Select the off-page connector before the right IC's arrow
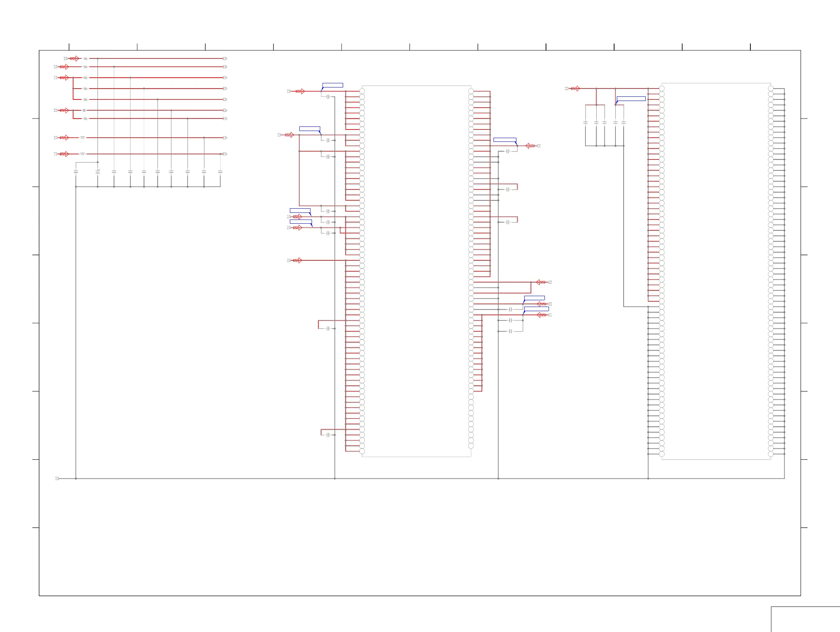 pyautogui.click(x=567, y=89)
